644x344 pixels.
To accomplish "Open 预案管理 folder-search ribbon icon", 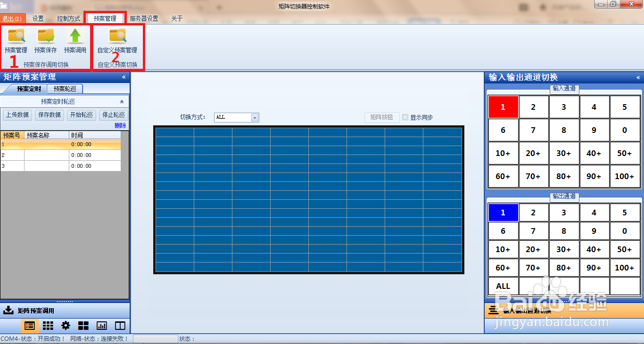I will (16, 36).
